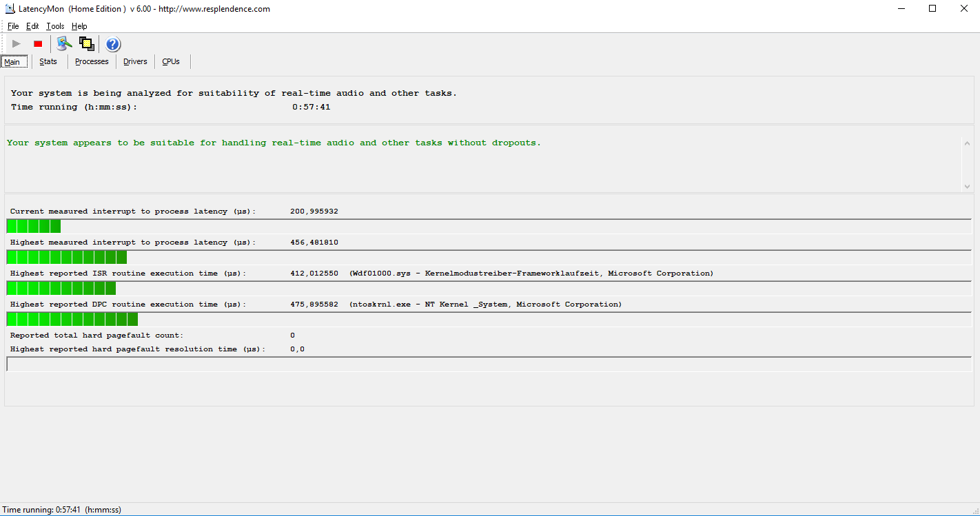The width and height of the screenshot is (980, 516).
Task: Click the DPC value 475,895582
Action: [314, 305]
